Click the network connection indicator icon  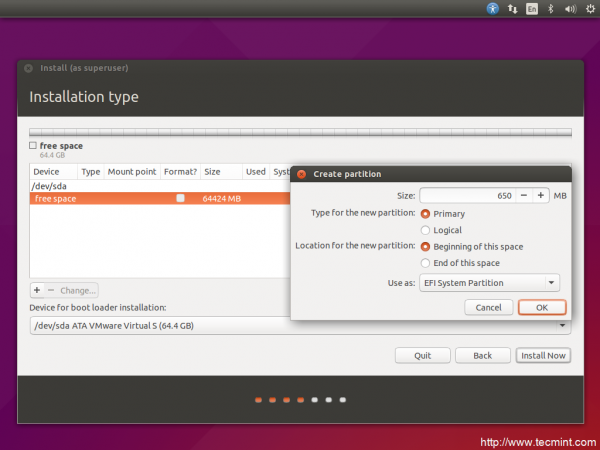513,8
